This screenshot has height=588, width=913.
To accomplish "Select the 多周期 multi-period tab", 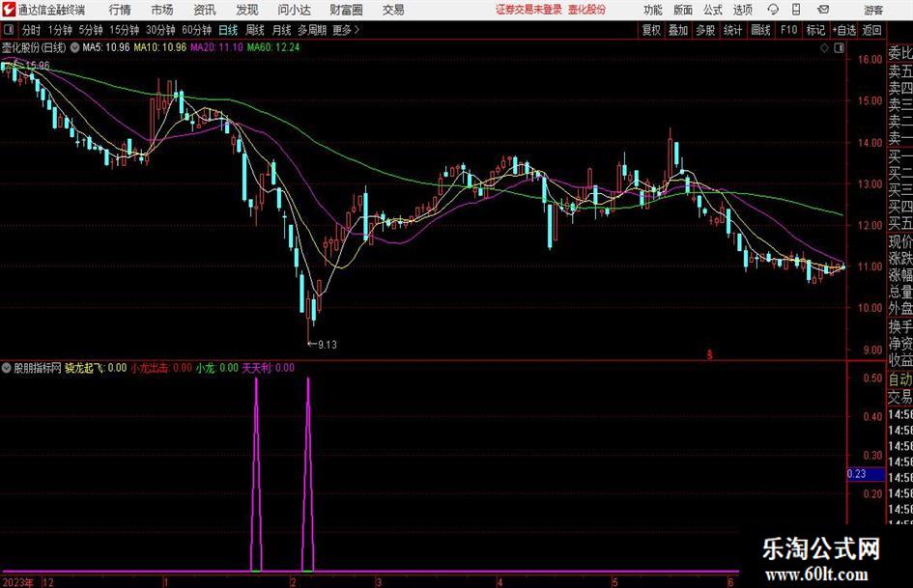I will tap(311, 30).
